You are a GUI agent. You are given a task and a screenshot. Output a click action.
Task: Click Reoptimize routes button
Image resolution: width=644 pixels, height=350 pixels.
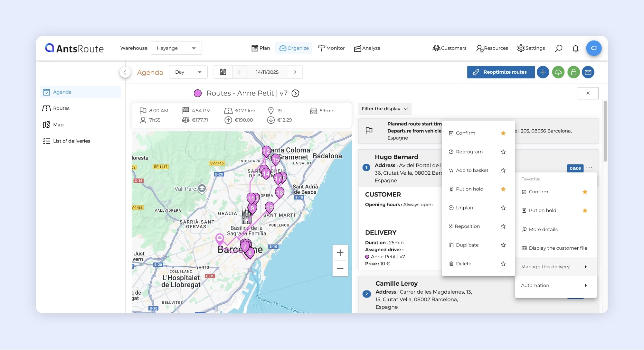click(501, 72)
